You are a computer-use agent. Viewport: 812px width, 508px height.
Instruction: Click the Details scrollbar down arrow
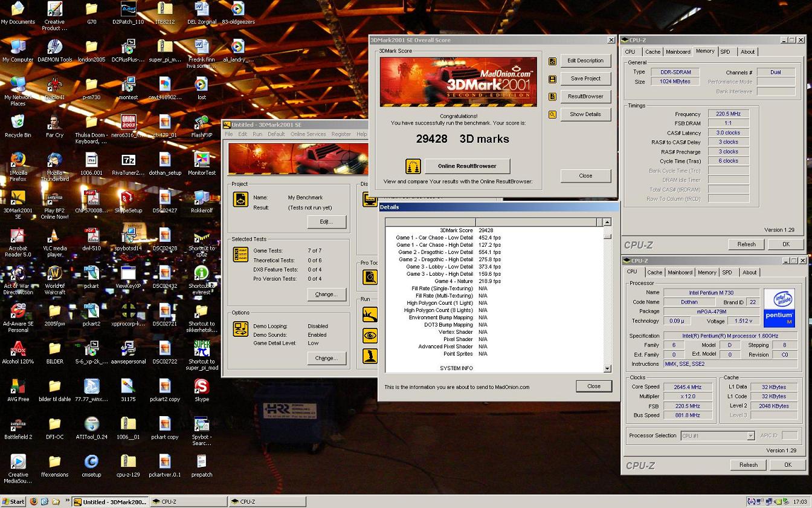[x=607, y=368]
